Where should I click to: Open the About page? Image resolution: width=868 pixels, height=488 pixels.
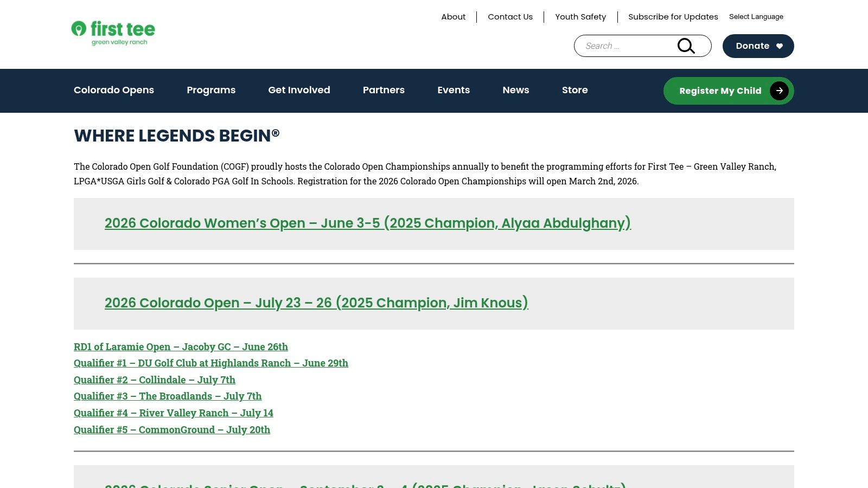click(x=454, y=17)
